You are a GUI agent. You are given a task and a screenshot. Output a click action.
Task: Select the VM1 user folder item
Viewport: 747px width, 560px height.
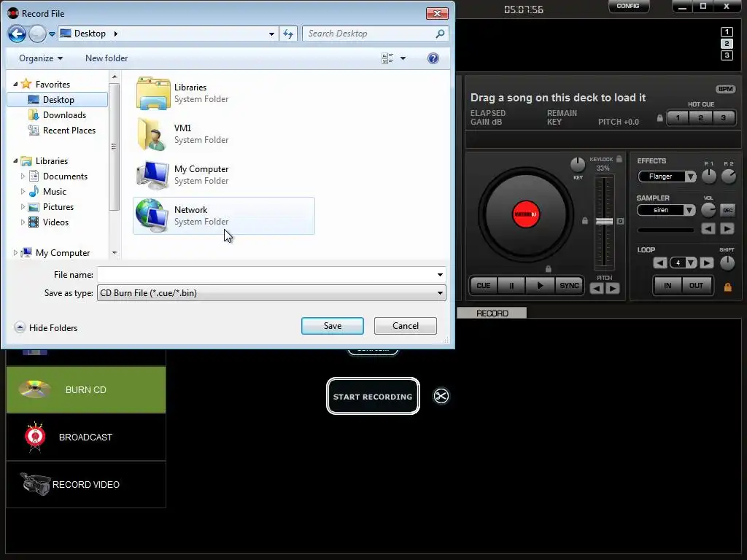pos(223,134)
